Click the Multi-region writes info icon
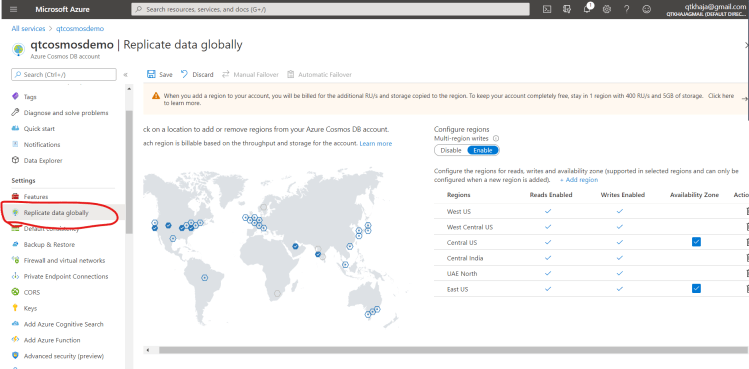Viewport: 749px width, 369px height. [496, 139]
